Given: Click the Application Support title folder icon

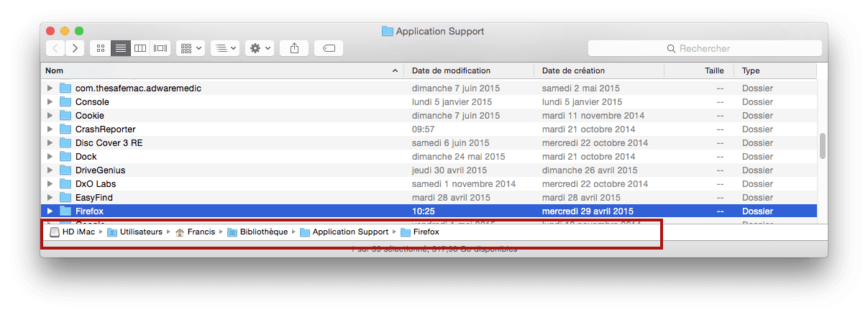Looking at the screenshot, I should point(388,32).
